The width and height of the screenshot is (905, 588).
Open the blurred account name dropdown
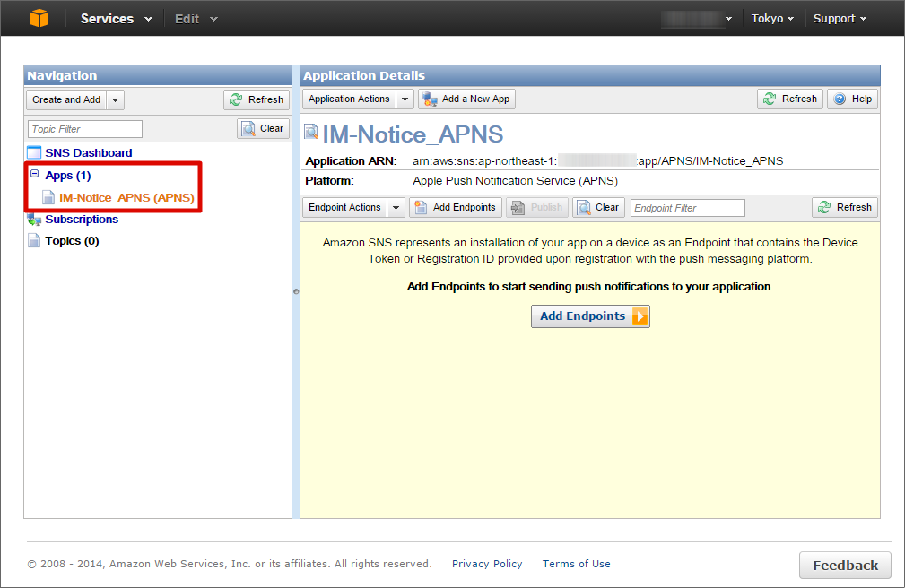click(697, 19)
